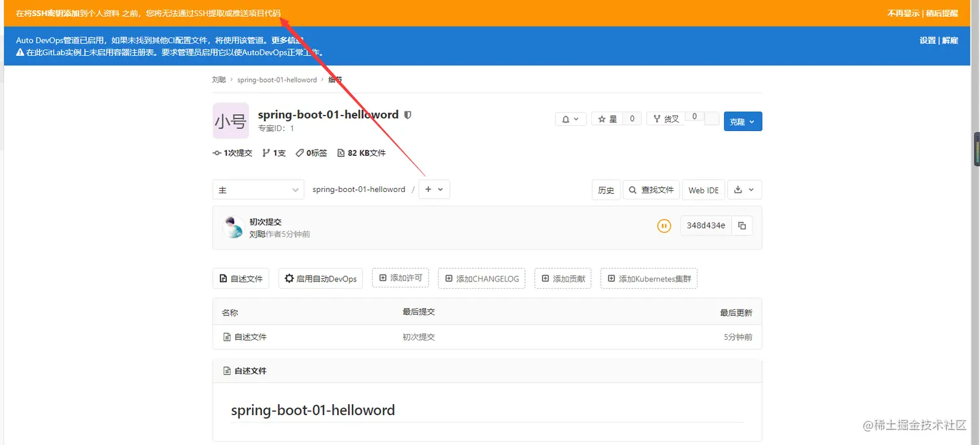Fork the project using 货叉 button
Image resolution: width=980 pixels, height=445 pixels.
click(666, 119)
